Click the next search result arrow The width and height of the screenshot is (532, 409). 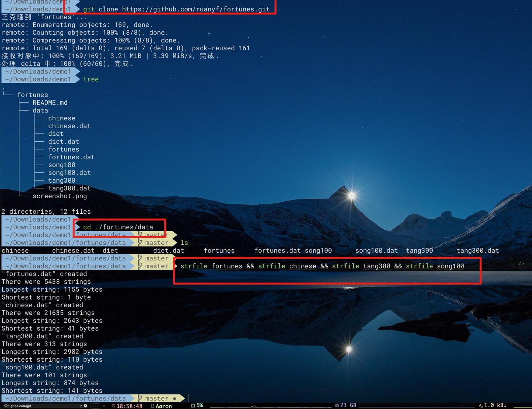(98, 406)
